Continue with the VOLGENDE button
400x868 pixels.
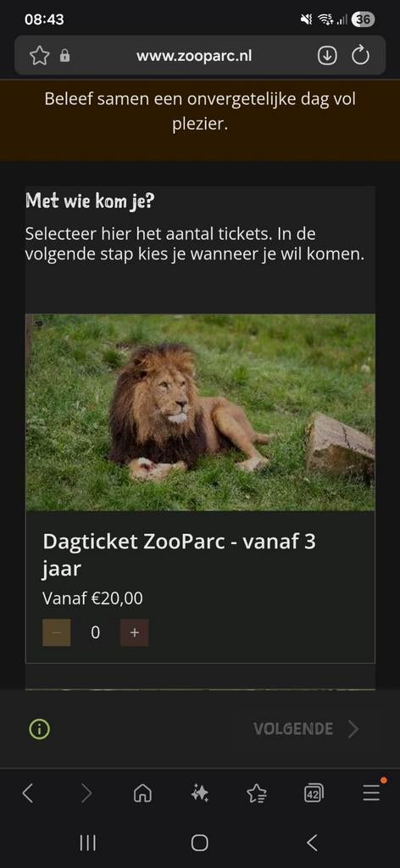click(306, 729)
